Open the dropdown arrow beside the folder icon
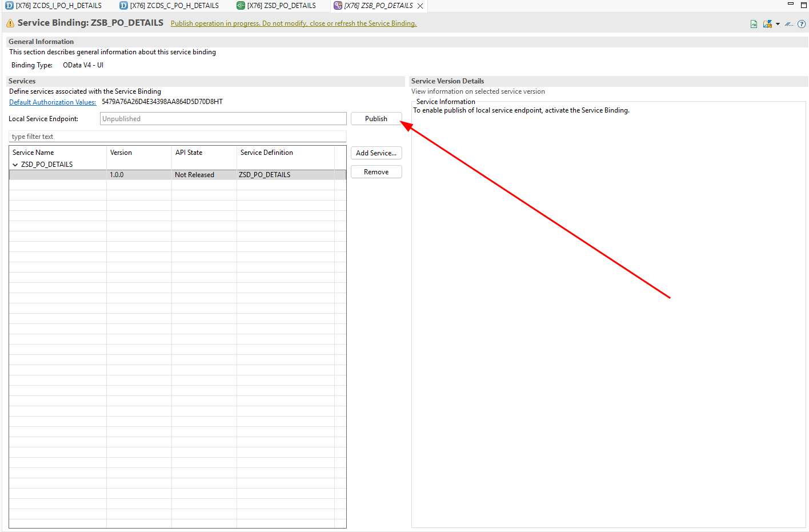This screenshot has height=532, width=809. point(778,24)
